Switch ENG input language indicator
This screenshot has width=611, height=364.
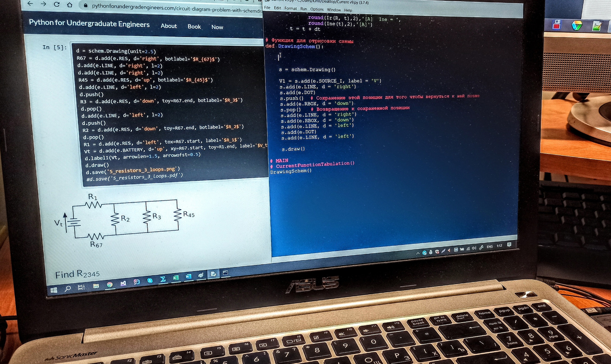pyautogui.click(x=490, y=246)
